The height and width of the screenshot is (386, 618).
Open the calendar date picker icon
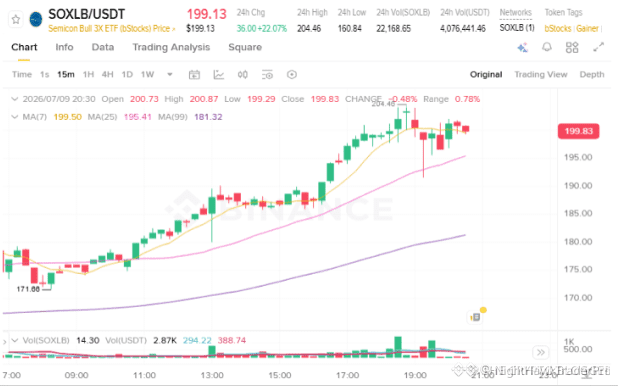pos(194,75)
